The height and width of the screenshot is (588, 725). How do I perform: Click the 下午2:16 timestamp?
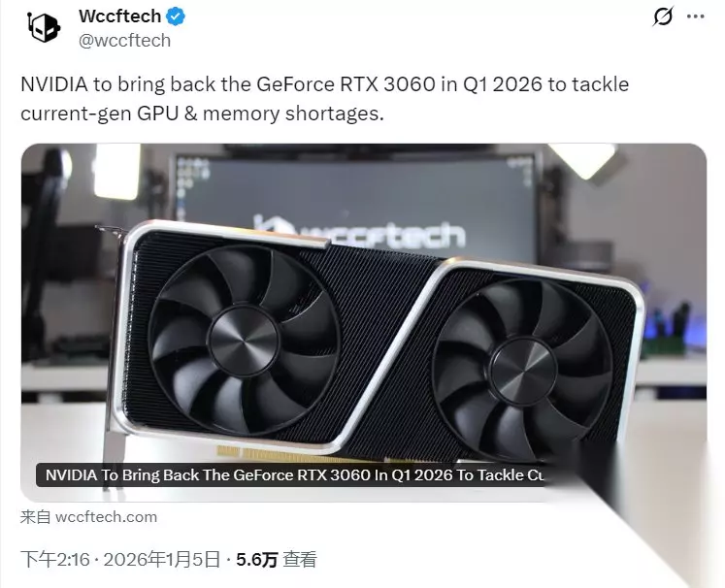(x=55, y=560)
